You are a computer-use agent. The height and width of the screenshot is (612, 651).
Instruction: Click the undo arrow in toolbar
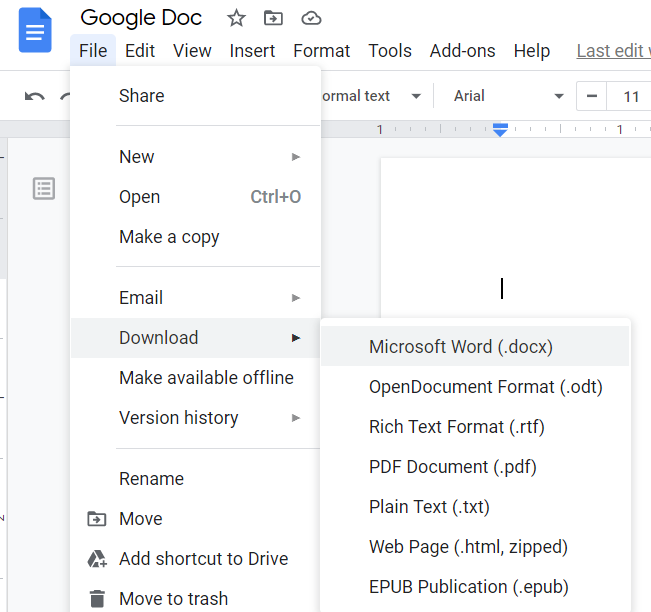[x=34, y=96]
